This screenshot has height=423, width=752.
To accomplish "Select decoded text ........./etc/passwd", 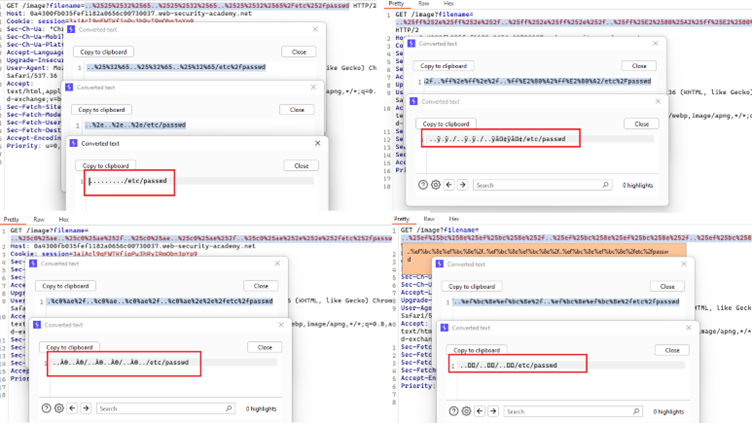I will tap(128, 181).
